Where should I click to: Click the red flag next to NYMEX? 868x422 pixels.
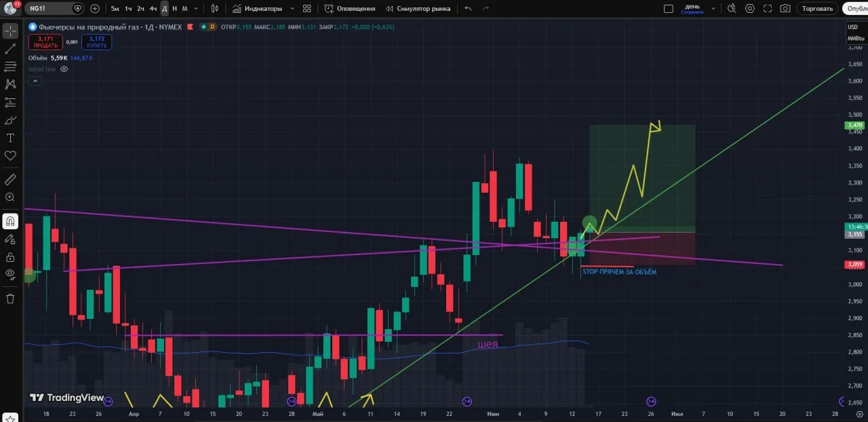click(x=189, y=27)
